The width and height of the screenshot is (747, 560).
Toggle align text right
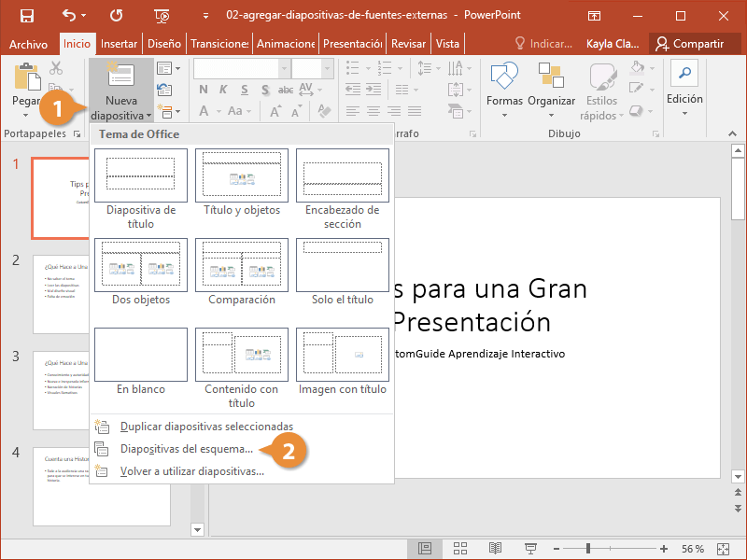pos(394,111)
